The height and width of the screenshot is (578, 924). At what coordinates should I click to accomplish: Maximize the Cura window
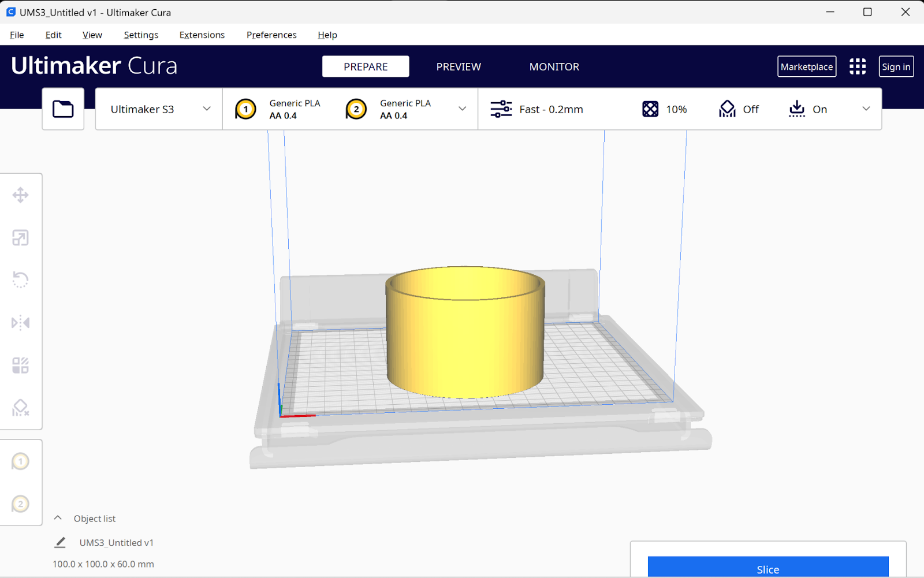pos(867,12)
